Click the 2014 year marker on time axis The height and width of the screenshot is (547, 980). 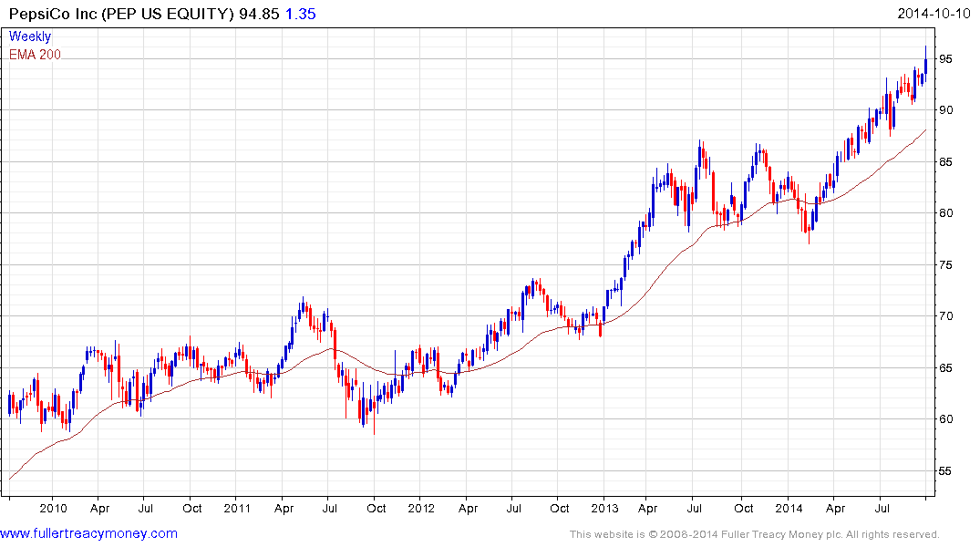coord(789,509)
